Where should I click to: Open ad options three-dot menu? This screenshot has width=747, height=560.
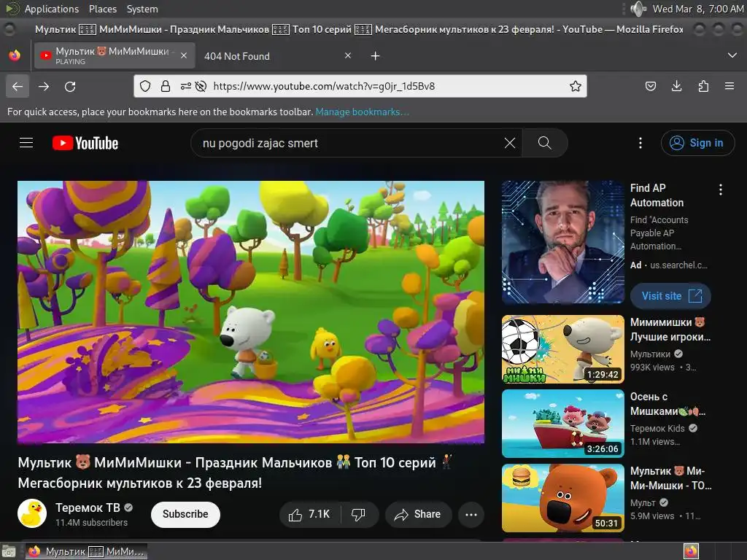click(720, 190)
